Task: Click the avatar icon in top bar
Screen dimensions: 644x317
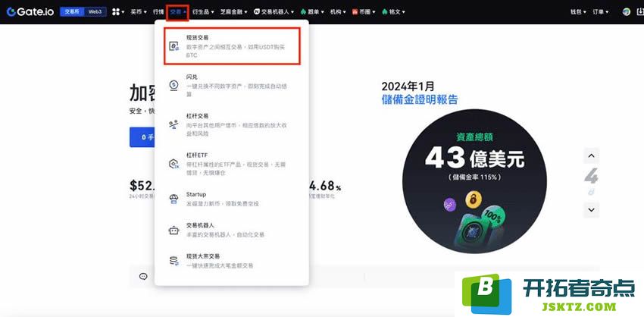Action: click(x=627, y=12)
